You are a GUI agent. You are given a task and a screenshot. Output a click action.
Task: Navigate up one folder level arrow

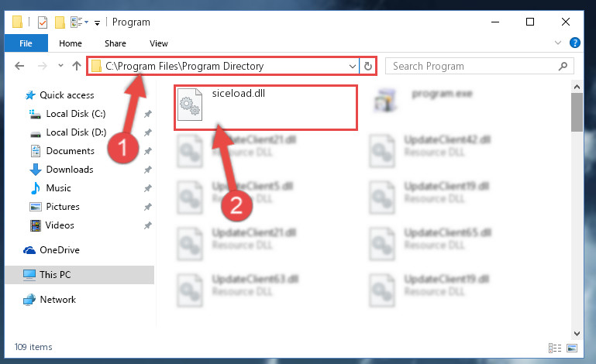(77, 66)
